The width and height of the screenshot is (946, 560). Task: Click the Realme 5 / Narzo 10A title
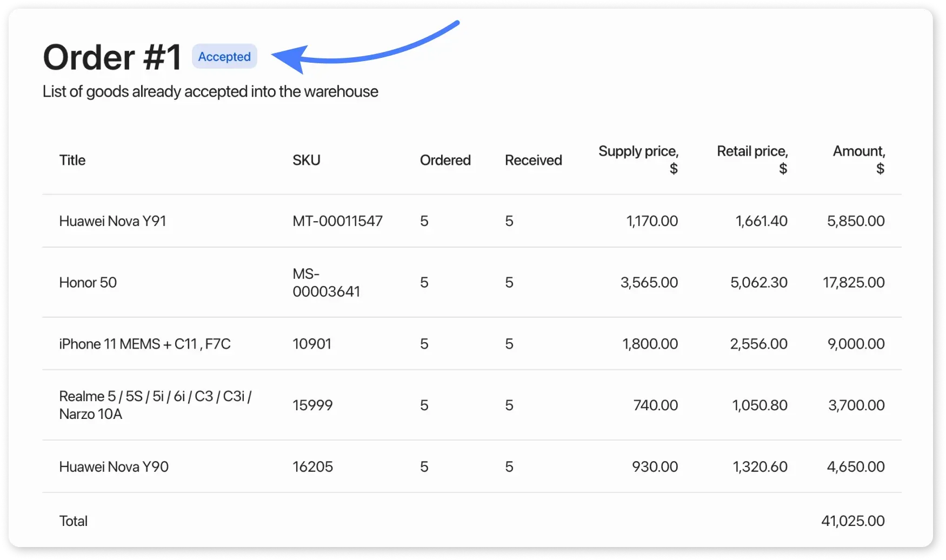155,405
